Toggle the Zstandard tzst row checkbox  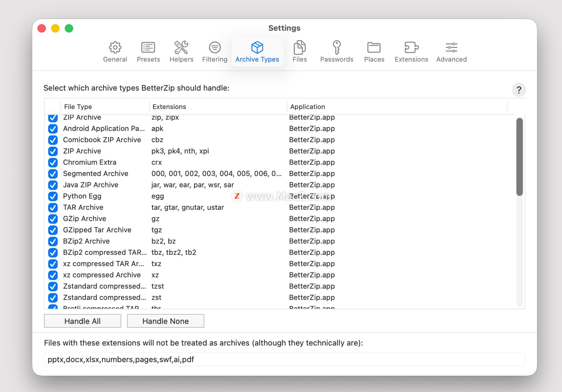(53, 286)
